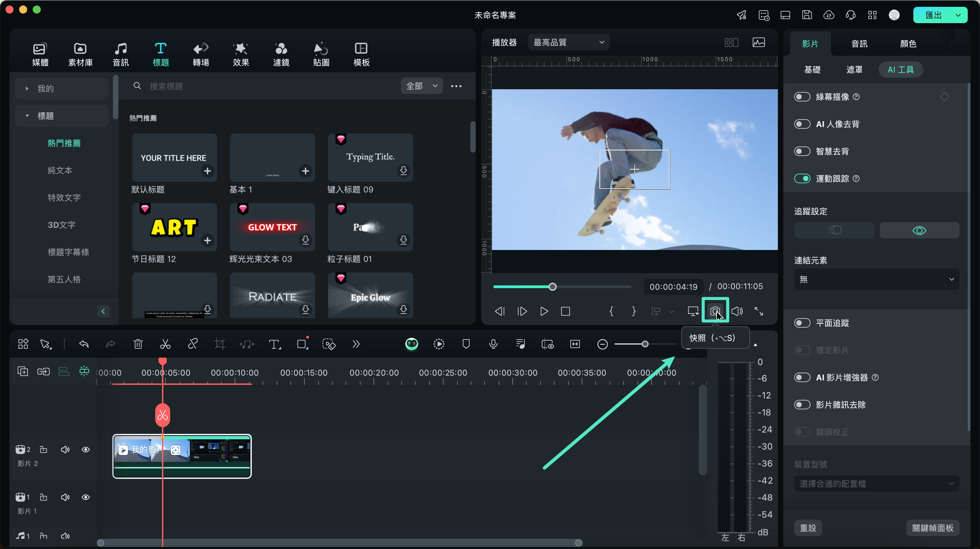The height and width of the screenshot is (549, 980).
Task: Toggle 綠幕摳像 switch on
Action: pos(802,96)
